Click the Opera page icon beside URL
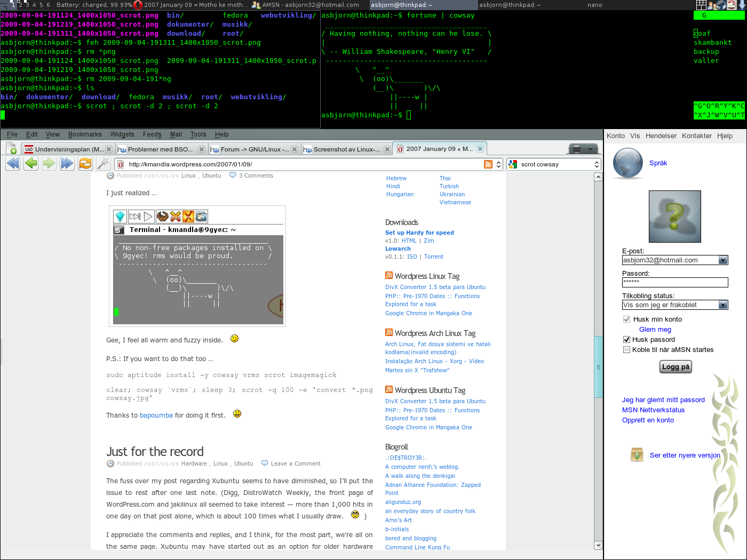 [x=121, y=164]
